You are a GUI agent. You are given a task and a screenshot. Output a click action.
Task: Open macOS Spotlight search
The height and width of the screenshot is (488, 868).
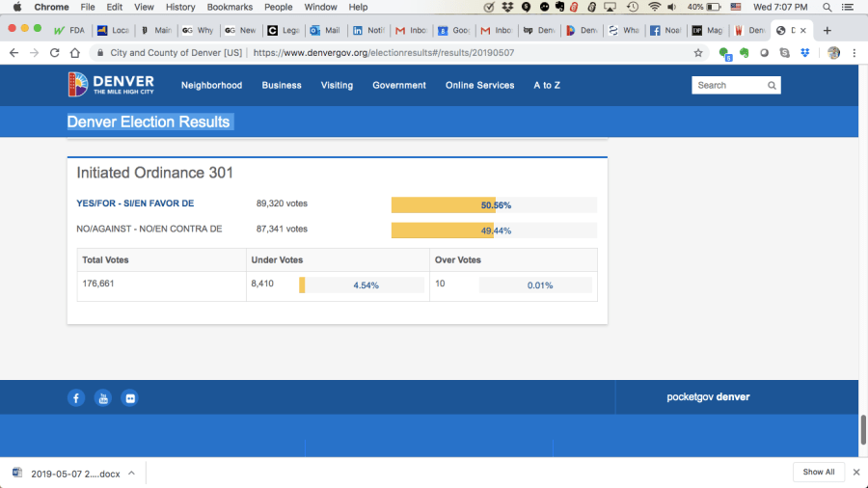tap(827, 7)
